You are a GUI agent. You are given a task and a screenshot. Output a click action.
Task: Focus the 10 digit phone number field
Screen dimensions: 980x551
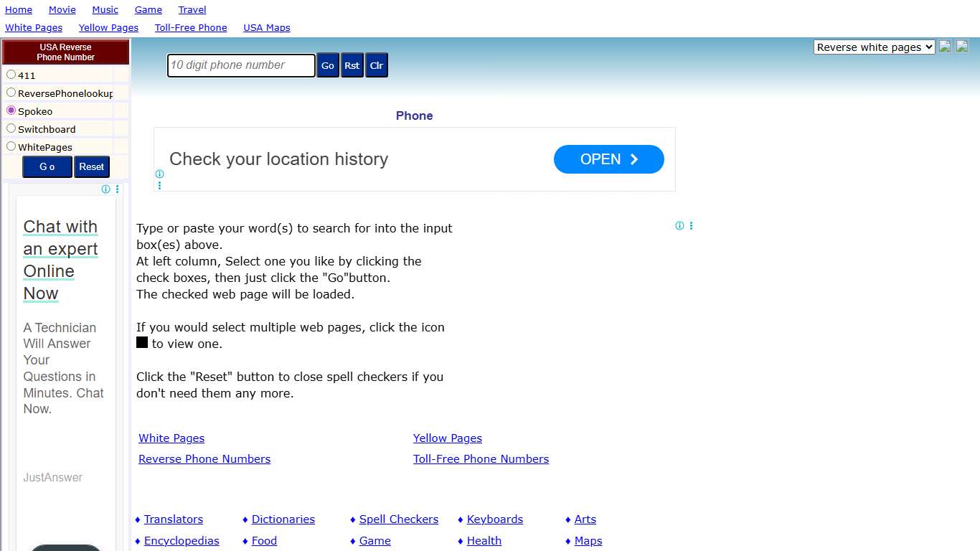(241, 65)
